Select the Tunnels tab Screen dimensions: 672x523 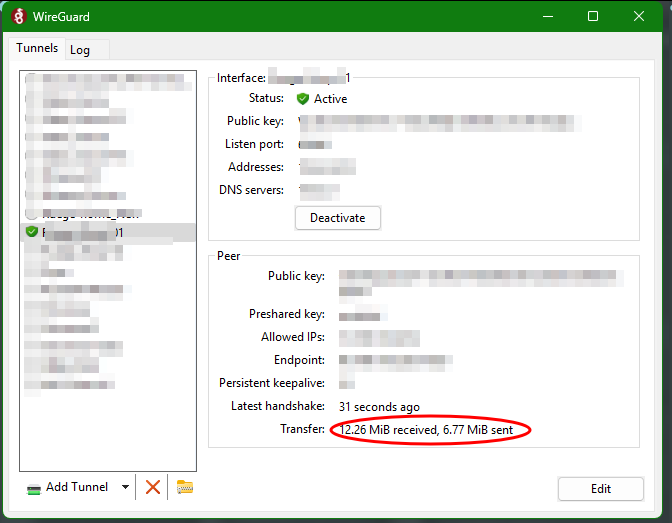37,48
